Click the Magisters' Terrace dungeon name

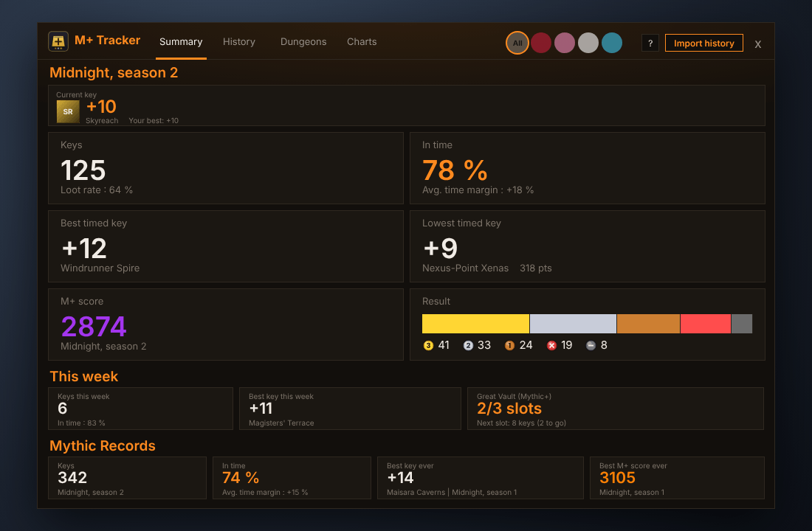281,423
